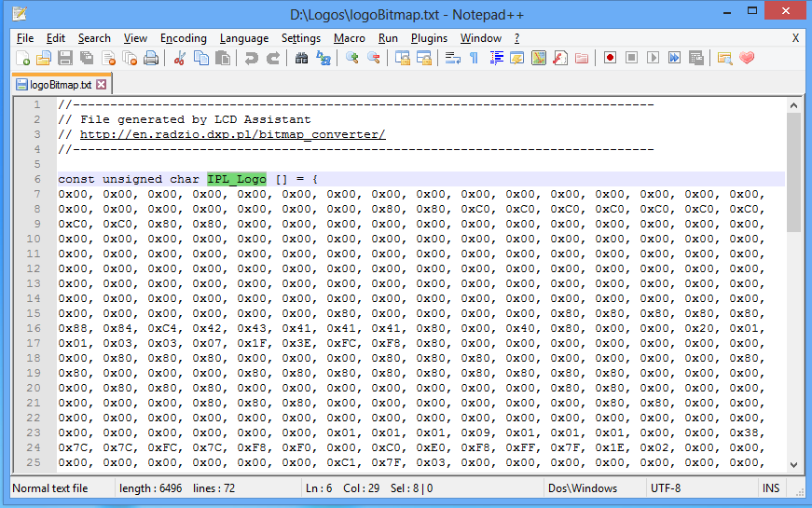Open Find with the binoculars icon
The image size is (812, 508).
tap(301, 58)
